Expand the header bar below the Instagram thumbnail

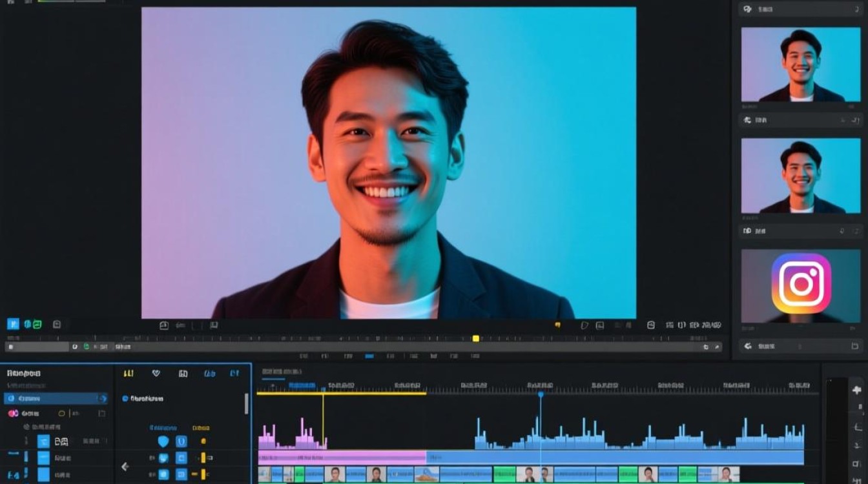click(x=801, y=346)
